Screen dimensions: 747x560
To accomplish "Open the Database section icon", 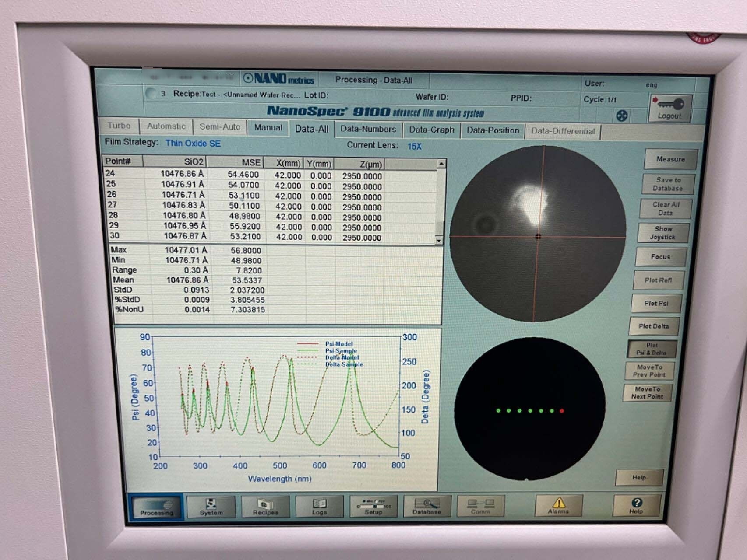I will 427,507.
